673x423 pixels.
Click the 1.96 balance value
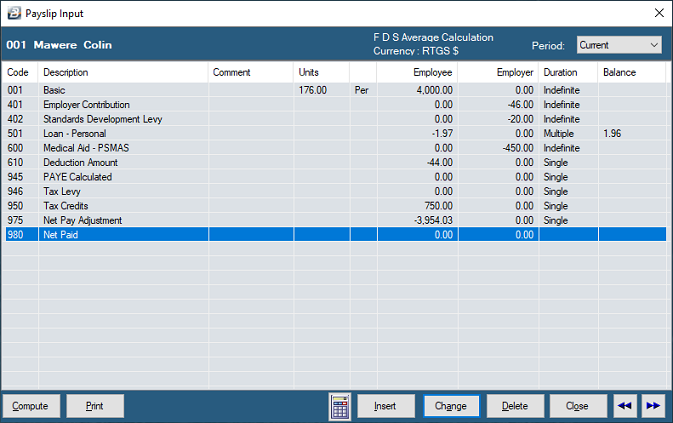(x=612, y=133)
